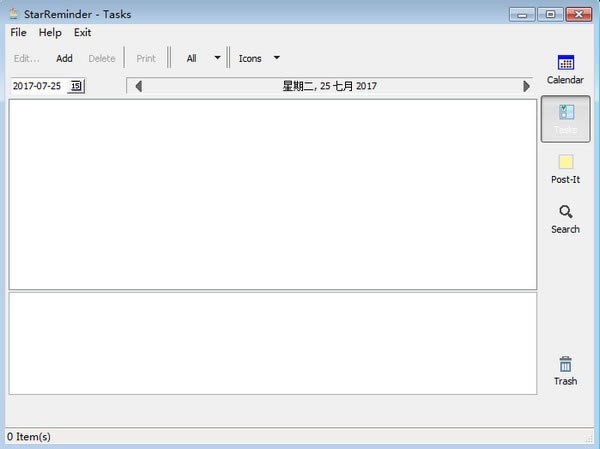
Task: Click the Print toolbar button
Action: [146, 58]
